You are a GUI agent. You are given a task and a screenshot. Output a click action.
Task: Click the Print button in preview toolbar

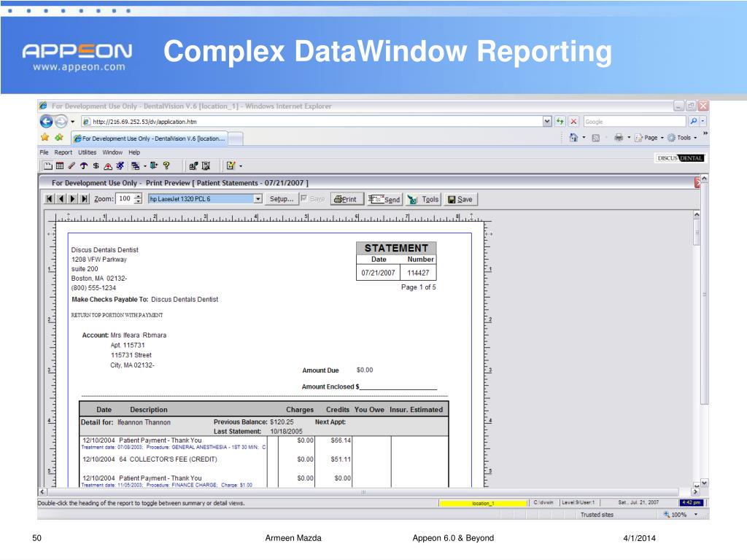tap(346, 199)
